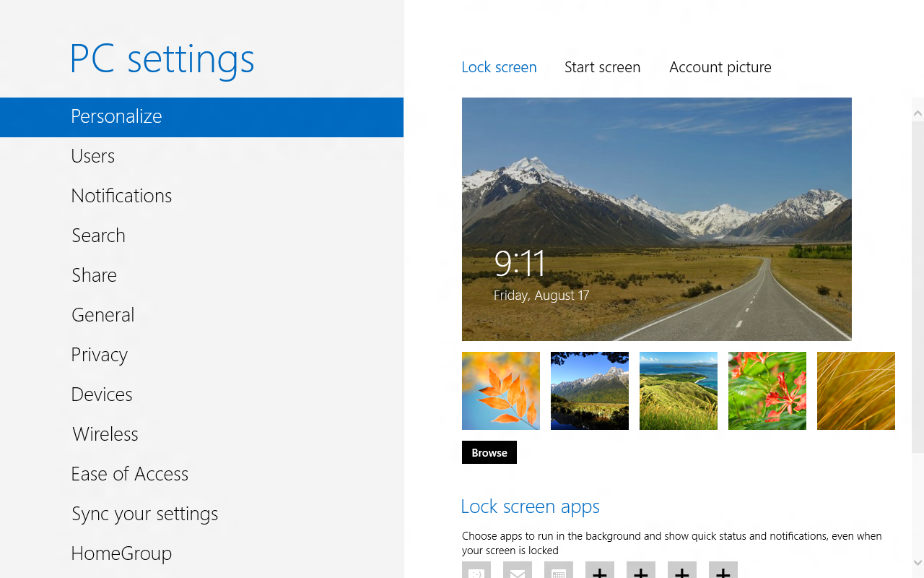Viewport: 924px width, 578px height.
Task: Click the scrollbar up arrow
Action: click(x=918, y=113)
